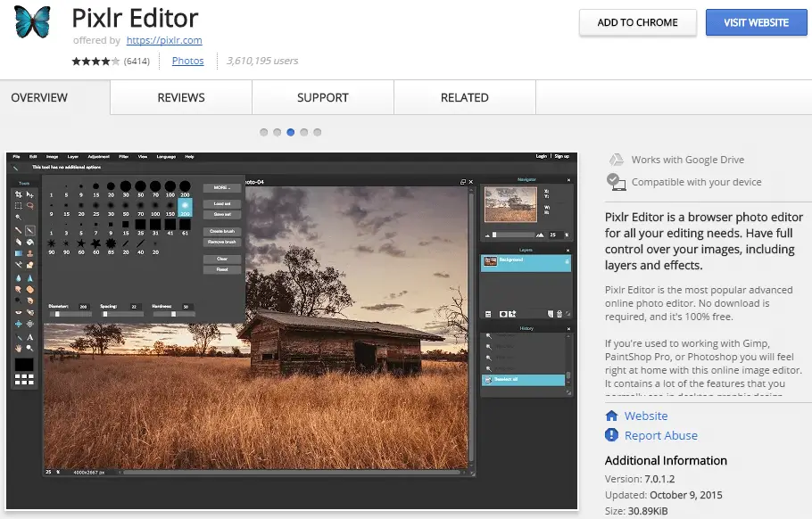Select the Paint Bucket tool

(30, 242)
